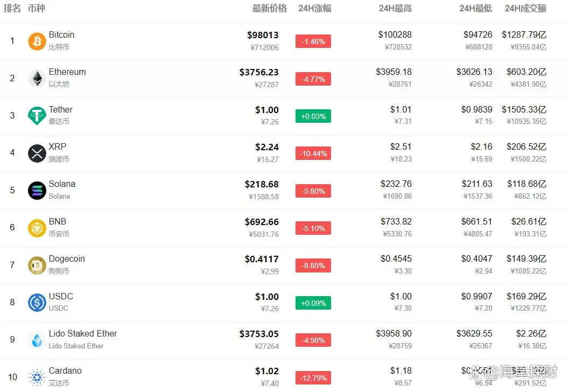The width and height of the screenshot is (569, 392).
Task: Open the Ethereum name link
Action: 67,72
